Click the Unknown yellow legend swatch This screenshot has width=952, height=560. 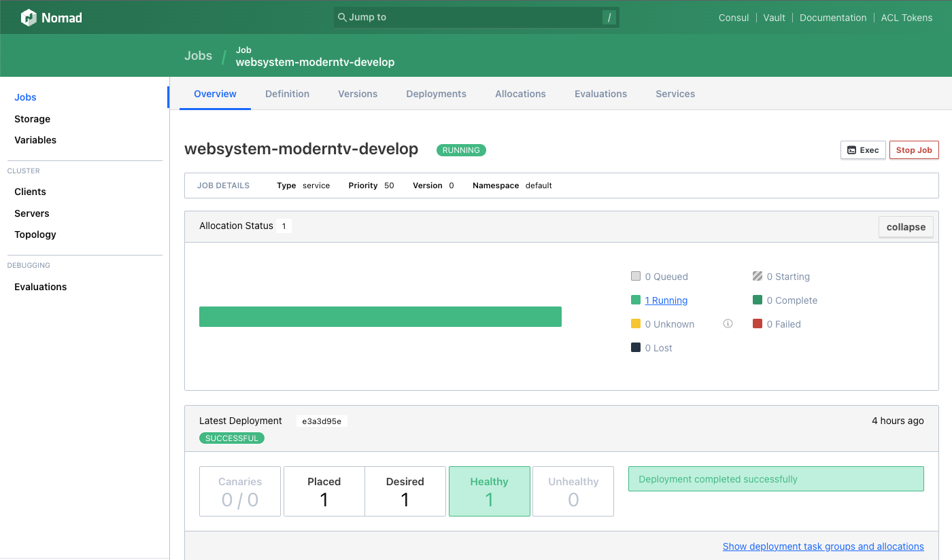click(636, 323)
